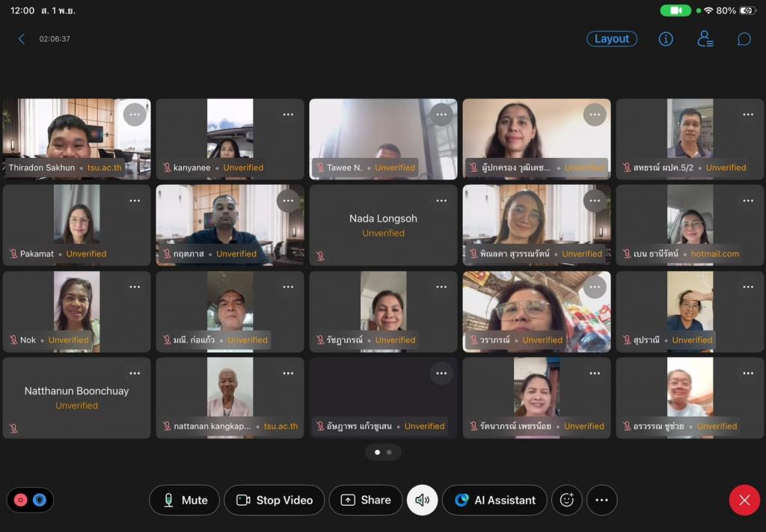Click the recording indicator pill at bottom-left
Image resolution: width=766 pixels, height=532 pixels.
coord(30,500)
